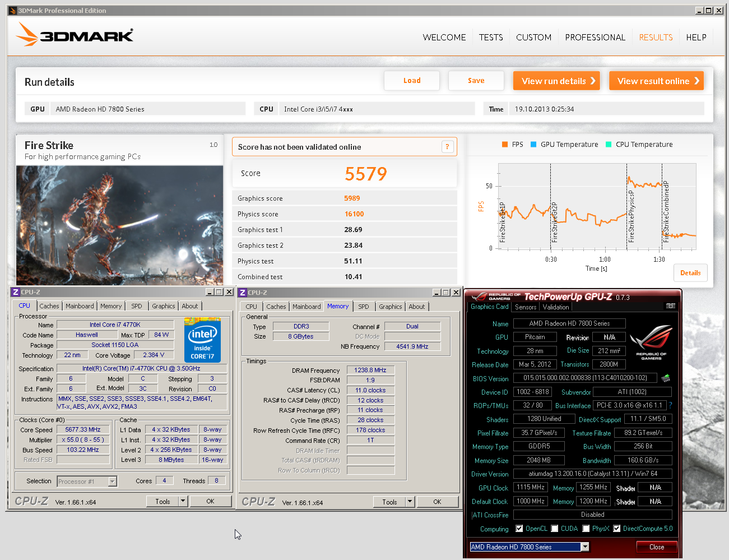Switch to the Mainboard tab in the CPU-Z CPU window
This screenshot has height=560, width=729.
point(80,306)
